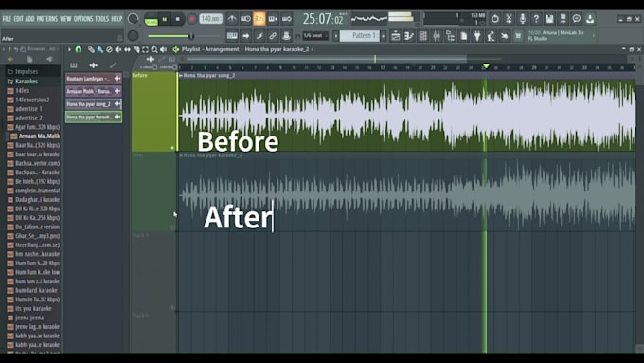Click Hona tha pyar karaoke_2 breadcrumb
Viewport: 644px width, 363px height.
277,49
